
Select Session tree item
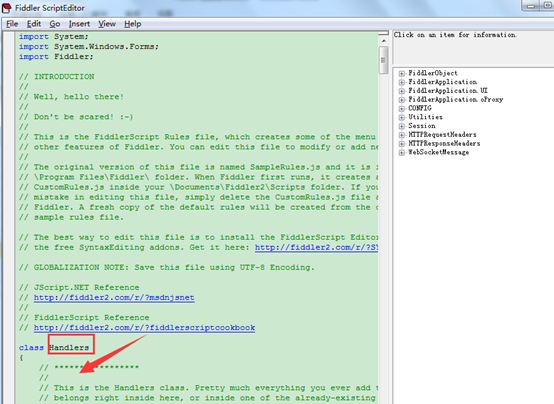pos(422,126)
